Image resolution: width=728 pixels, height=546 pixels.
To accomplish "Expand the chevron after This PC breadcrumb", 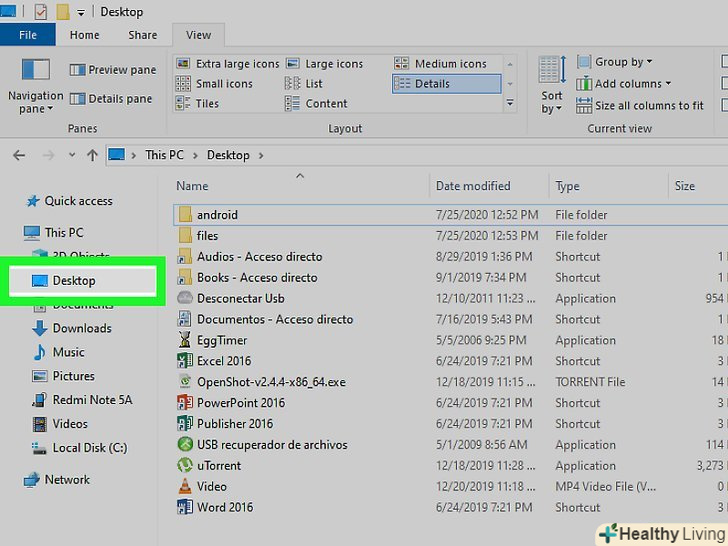I will pos(195,156).
